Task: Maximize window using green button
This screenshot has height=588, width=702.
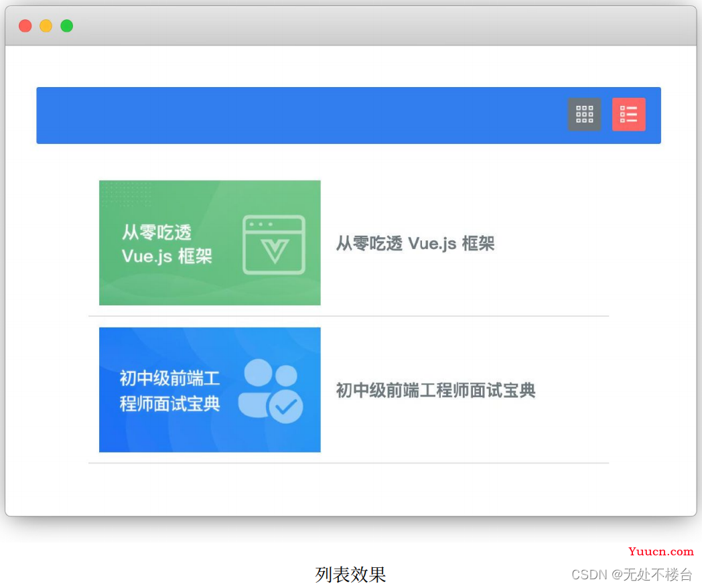Action: coord(67,26)
